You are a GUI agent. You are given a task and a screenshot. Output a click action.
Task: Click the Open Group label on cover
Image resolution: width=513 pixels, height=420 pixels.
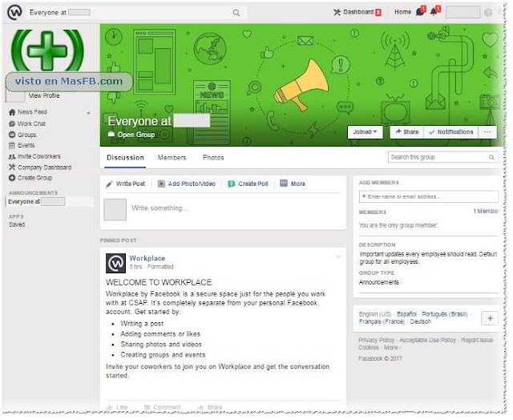click(131, 135)
